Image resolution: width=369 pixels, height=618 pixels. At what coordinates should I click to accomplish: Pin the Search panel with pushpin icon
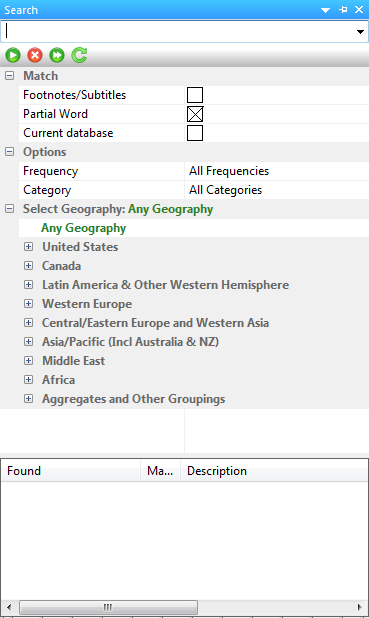coord(343,10)
